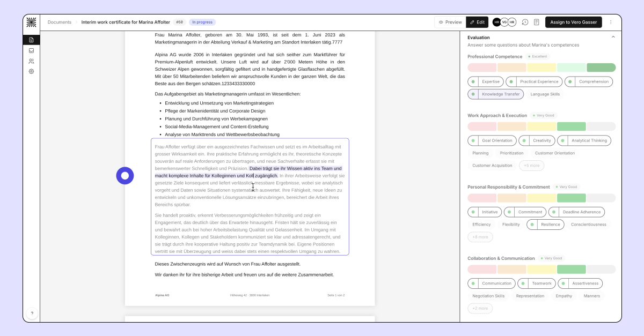
Task: Open the inbox icon in left sidebar
Action: tap(31, 50)
